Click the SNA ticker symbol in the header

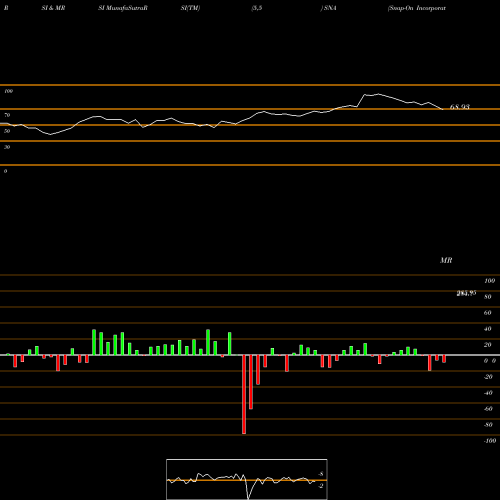point(330,8)
